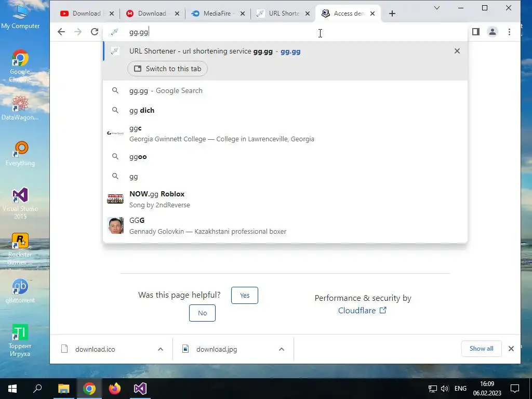
Task: Reload the current page
Action: [95, 32]
